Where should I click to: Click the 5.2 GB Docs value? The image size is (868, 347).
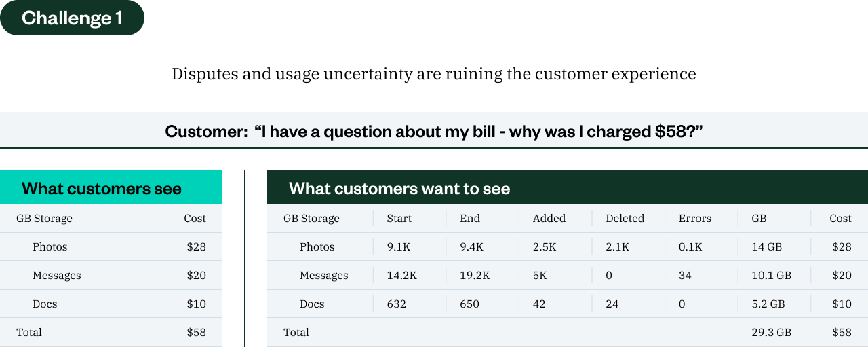coord(768,304)
